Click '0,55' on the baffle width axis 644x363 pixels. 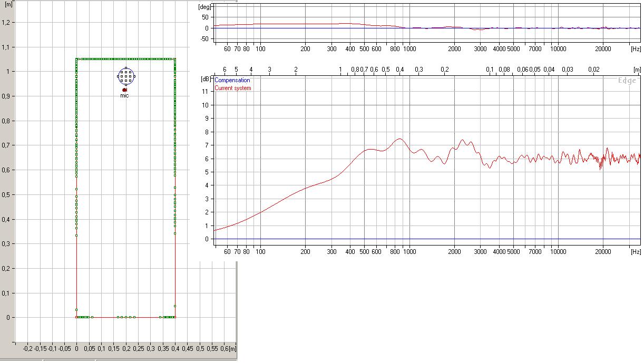(x=212, y=349)
